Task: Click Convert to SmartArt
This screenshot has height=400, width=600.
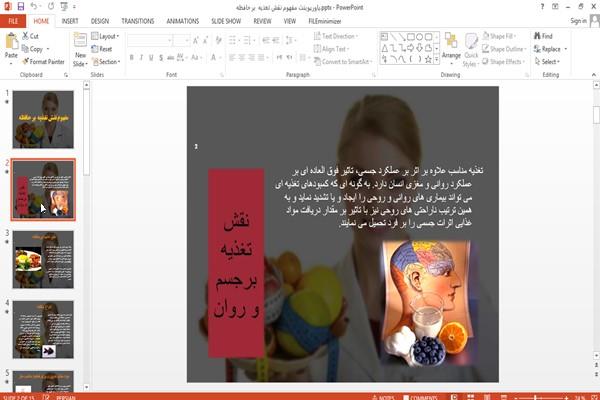Action: (x=342, y=62)
